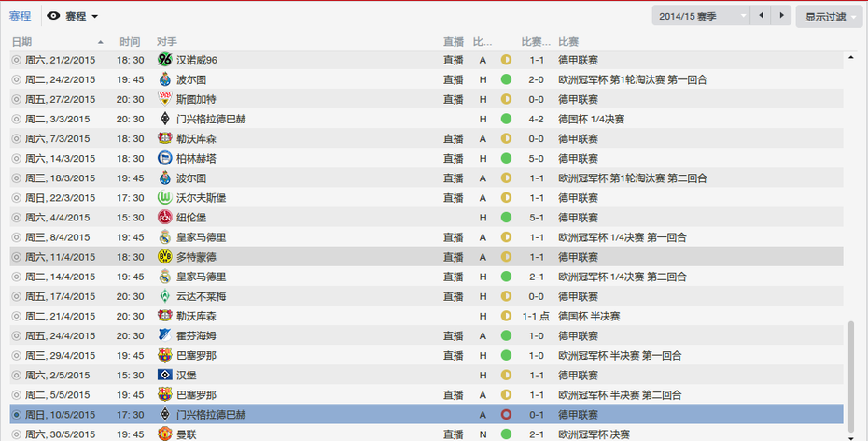
Task: Click the Werder Bremen club badge
Action: click(165, 296)
